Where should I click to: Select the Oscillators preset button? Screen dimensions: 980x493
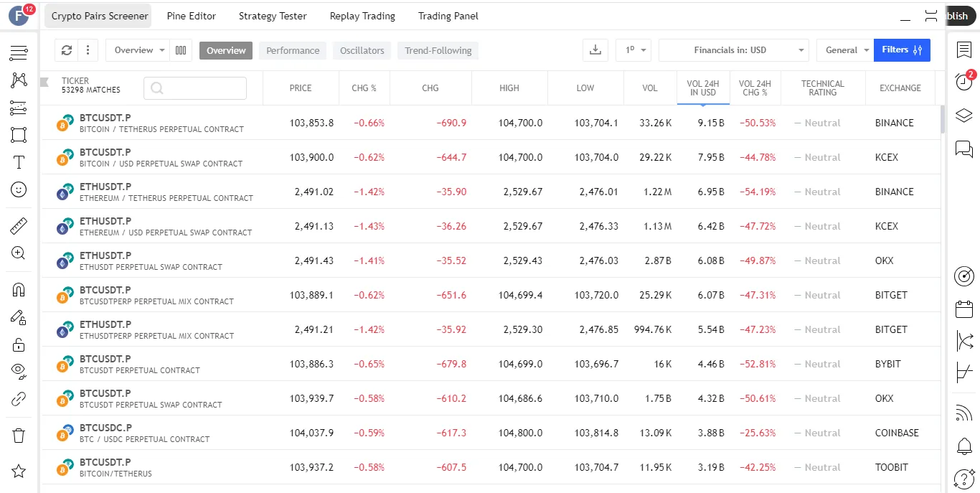pyautogui.click(x=362, y=50)
